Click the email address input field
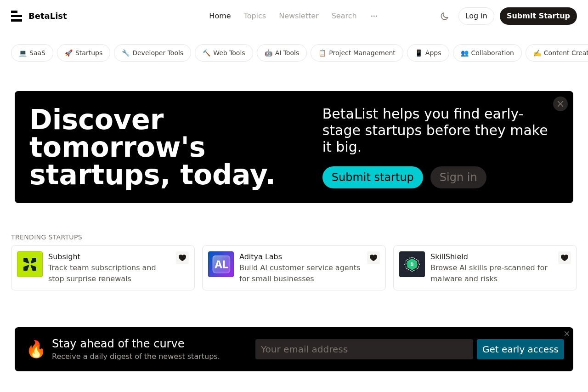Screen dimensions: 588x392 coord(364,349)
